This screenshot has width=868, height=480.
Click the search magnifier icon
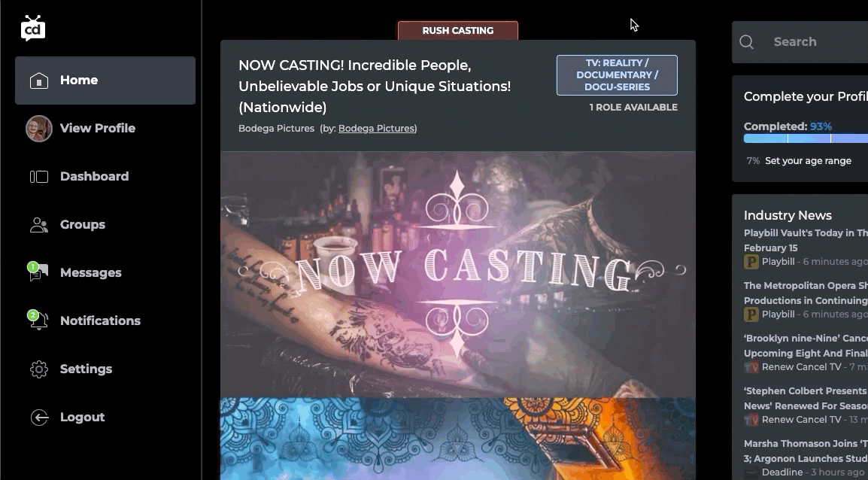747,42
